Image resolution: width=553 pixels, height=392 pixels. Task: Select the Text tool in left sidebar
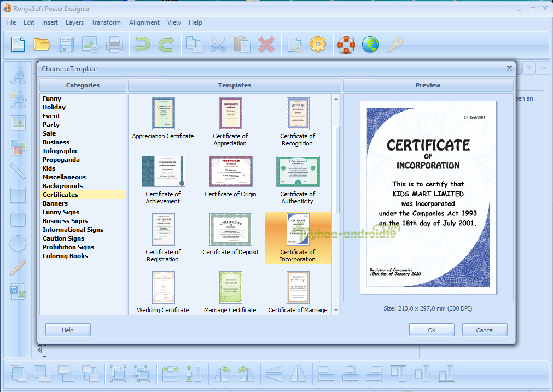coord(18,75)
